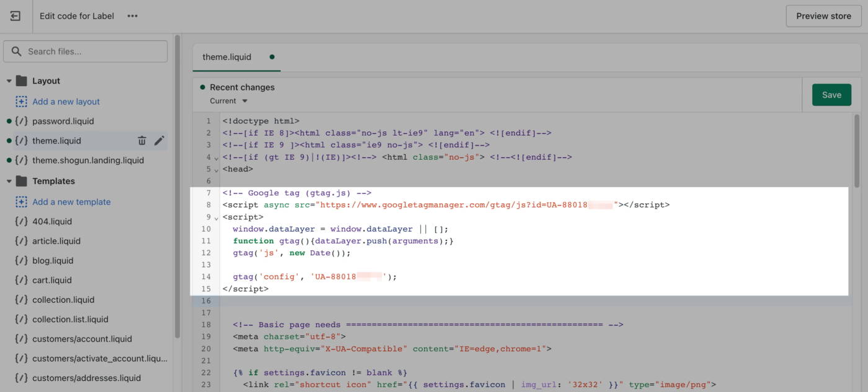The width and height of the screenshot is (868, 392).
Task: Open the Current version dropdown
Action: 229,101
